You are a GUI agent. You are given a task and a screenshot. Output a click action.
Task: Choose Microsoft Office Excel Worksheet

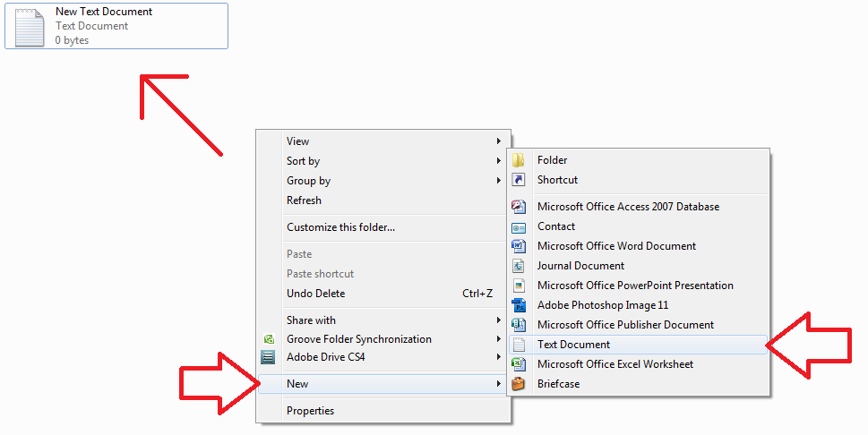[639, 364]
